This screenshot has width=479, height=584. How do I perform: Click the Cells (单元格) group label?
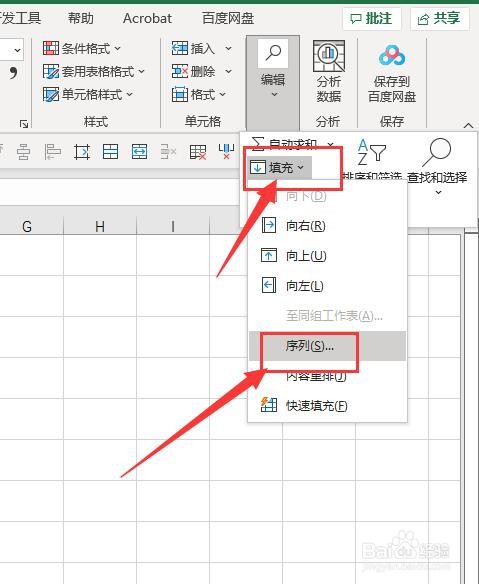(x=203, y=121)
